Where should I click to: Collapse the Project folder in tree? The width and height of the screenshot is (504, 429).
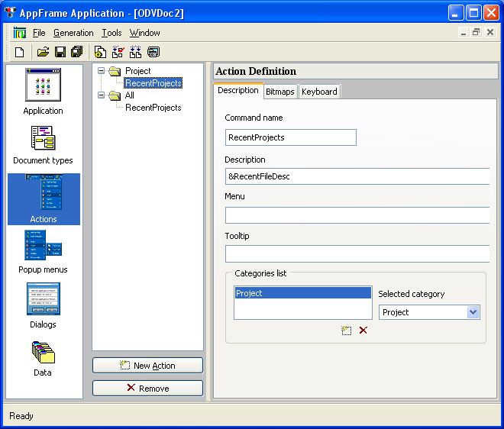pos(101,71)
